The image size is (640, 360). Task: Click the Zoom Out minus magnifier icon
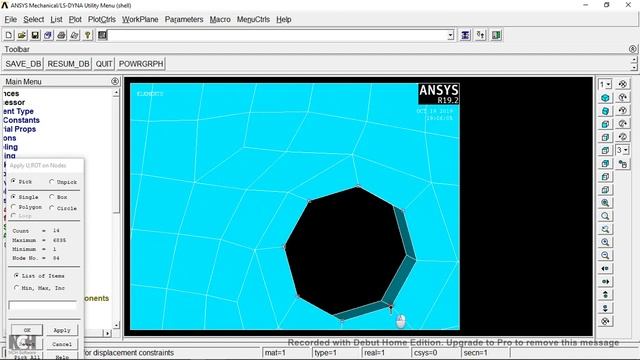(605, 256)
